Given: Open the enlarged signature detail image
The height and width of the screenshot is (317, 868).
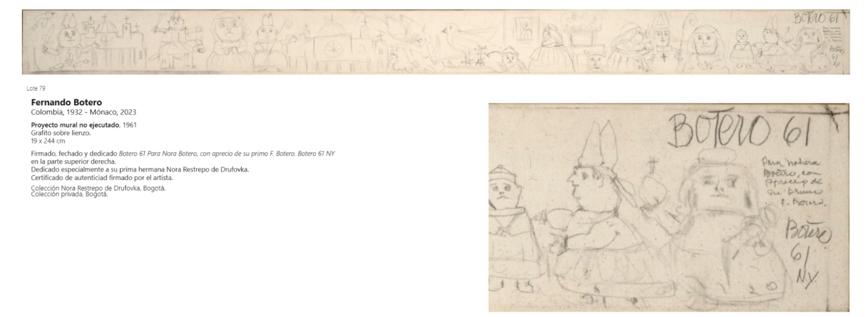Looking at the screenshot, I should coord(669,207).
